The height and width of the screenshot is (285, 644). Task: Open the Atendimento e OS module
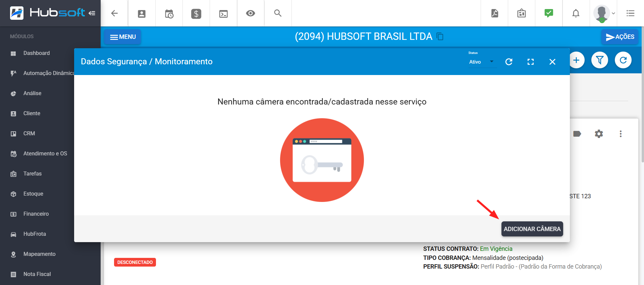click(x=37, y=154)
